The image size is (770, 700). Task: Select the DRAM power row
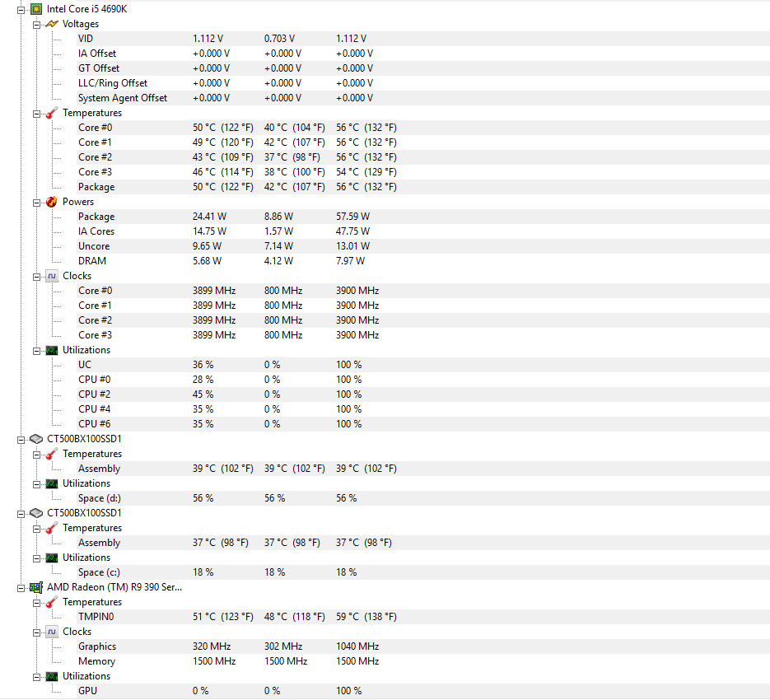pyautogui.click(x=422, y=261)
